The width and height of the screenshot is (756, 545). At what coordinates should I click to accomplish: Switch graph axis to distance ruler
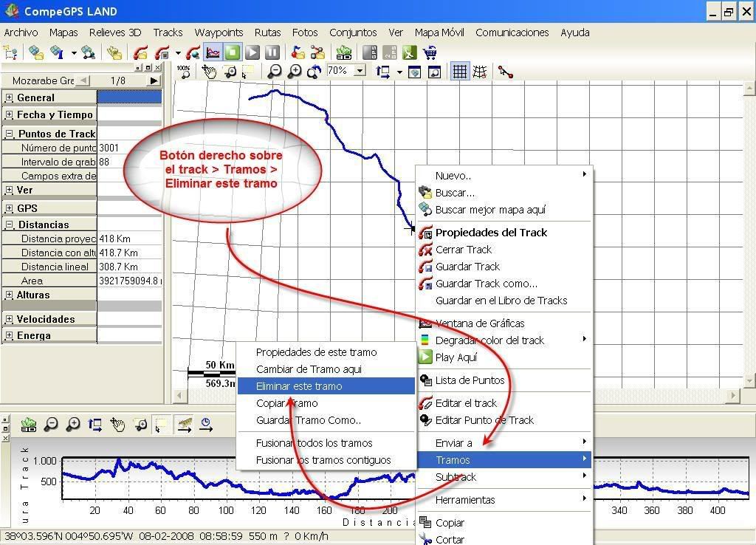coord(185,425)
